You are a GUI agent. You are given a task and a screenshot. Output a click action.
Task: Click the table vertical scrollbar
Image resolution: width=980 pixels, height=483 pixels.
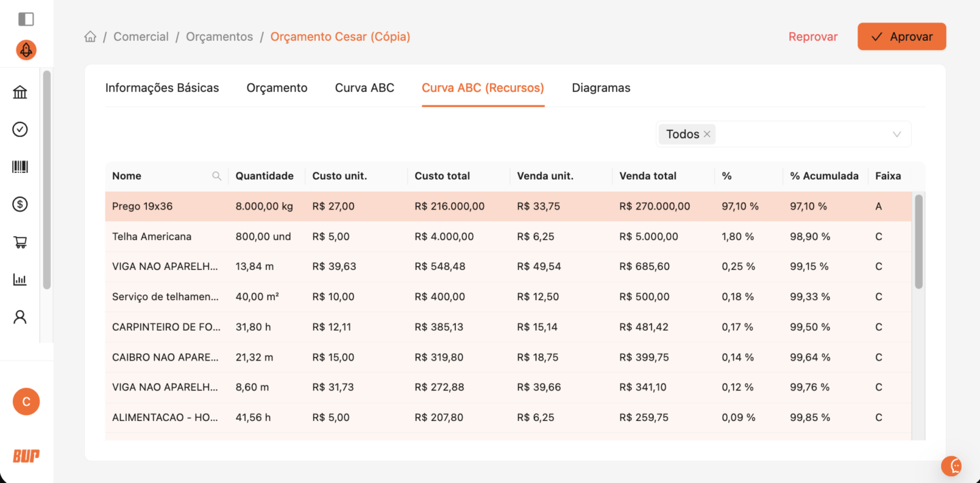click(919, 241)
